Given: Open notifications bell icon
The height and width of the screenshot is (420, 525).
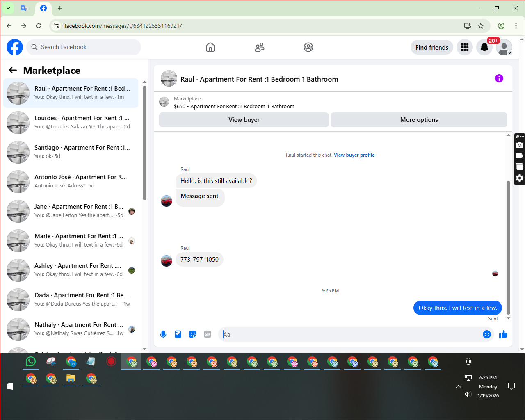Looking at the screenshot, I should point(484,47).
